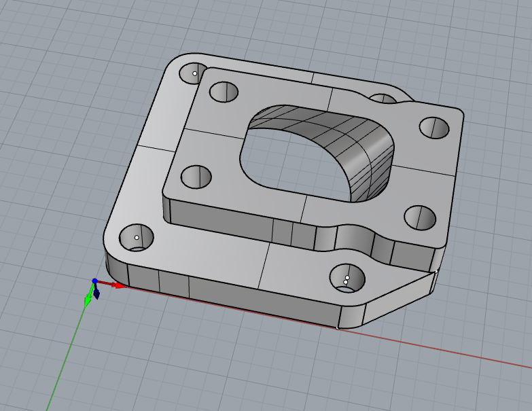Image resolution: width=532 pixels, height=411 pixels.
Task: Click the blue origin point of axis gizmo
Action: (x=94, y=281)
